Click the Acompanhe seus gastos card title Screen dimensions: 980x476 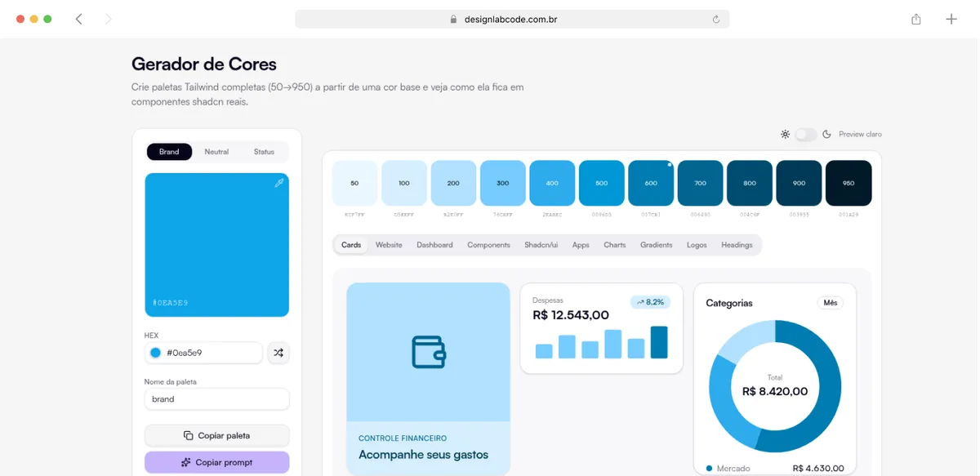(x=423, y=455)
